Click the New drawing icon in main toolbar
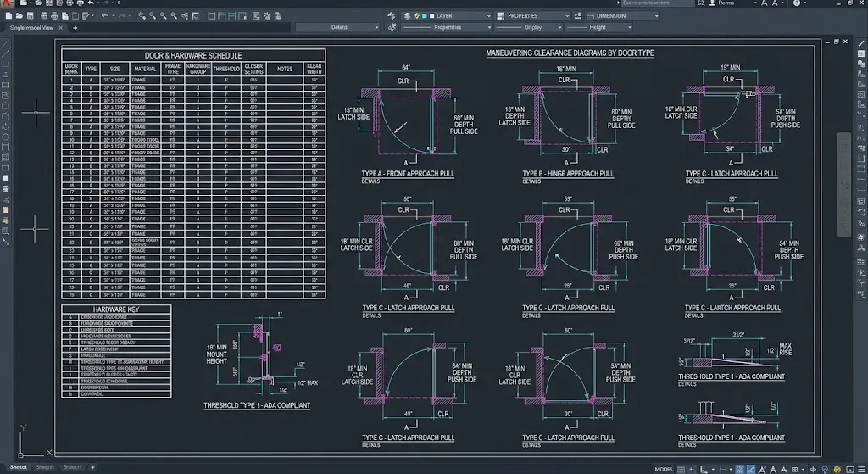The width and height of the screenshot is (868, 474). click(8, 15)
